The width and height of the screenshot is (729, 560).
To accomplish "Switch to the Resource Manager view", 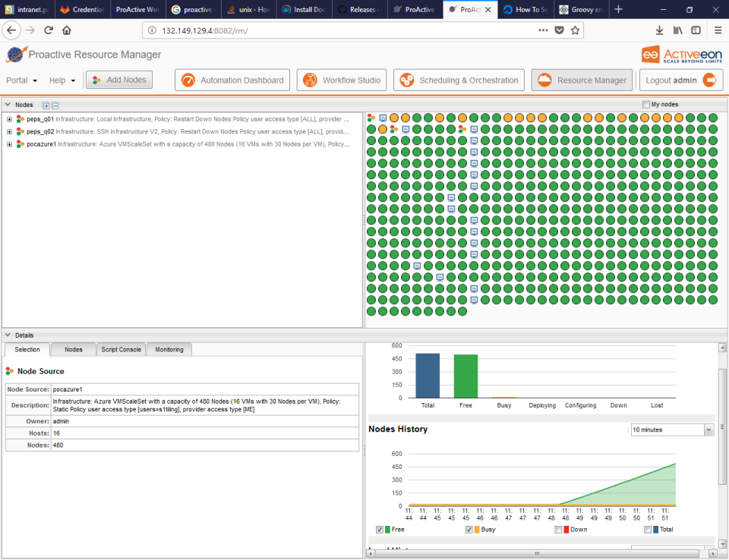I will tap(582, 79).
